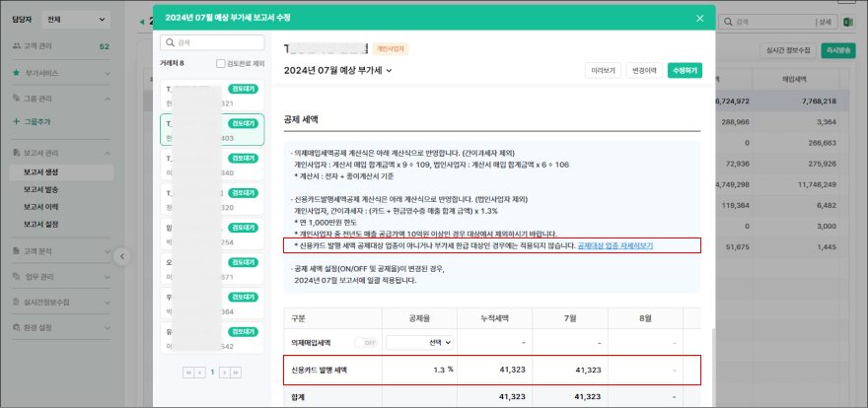The width and height of the screenshot is (868, 408).
Task: Open 보고서 발송 in the sidebar
Action: pyautogui.click(x=41, y=189)
